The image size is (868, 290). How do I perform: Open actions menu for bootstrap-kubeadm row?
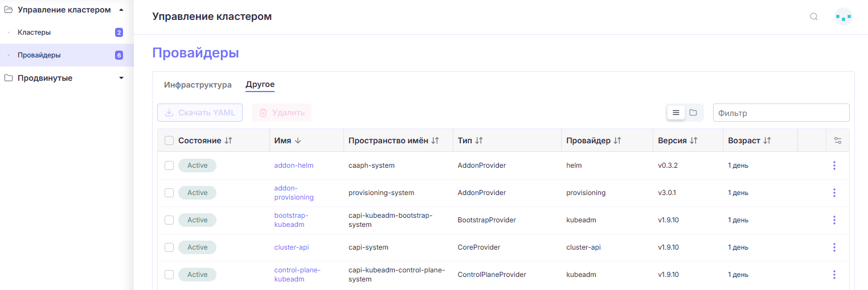point(834,220)
